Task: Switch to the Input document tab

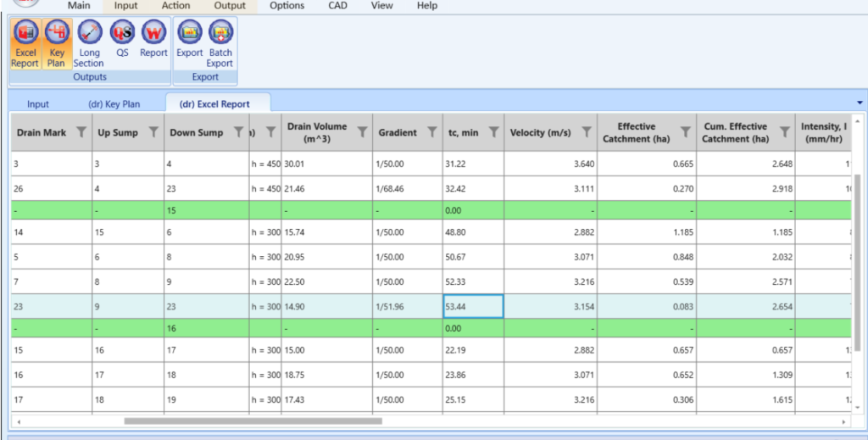Action: (x=38, y=104)
